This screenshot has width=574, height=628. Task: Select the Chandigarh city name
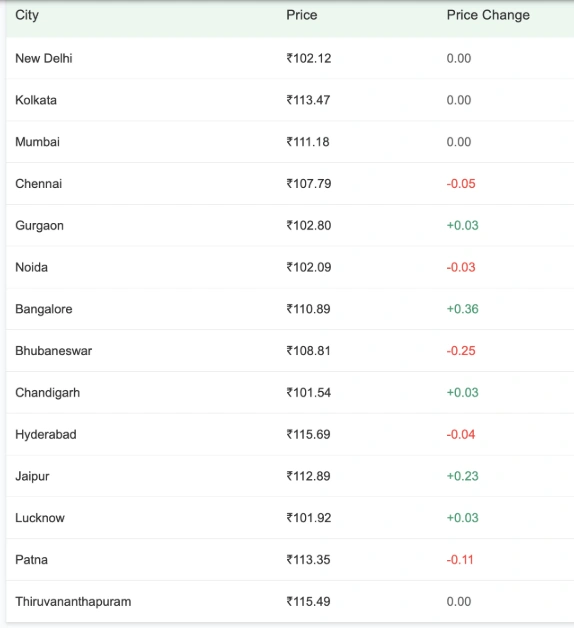pyautogui.click(x=48, y=393)
